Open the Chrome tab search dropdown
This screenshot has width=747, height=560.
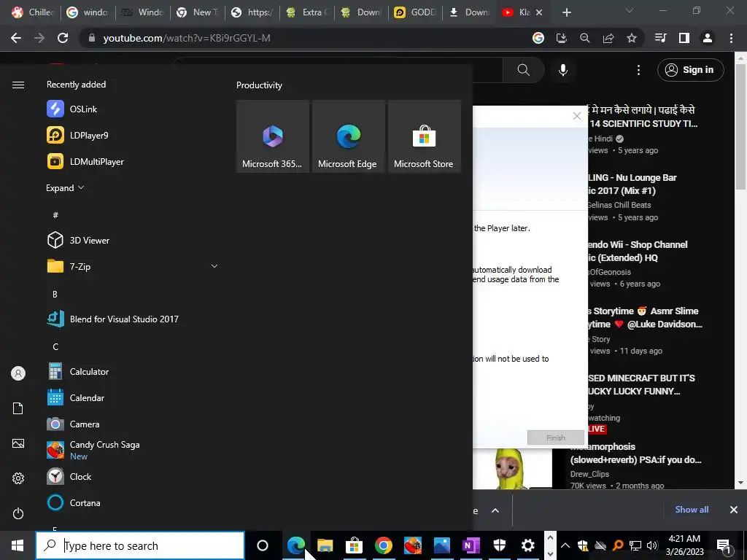point(630,10)
